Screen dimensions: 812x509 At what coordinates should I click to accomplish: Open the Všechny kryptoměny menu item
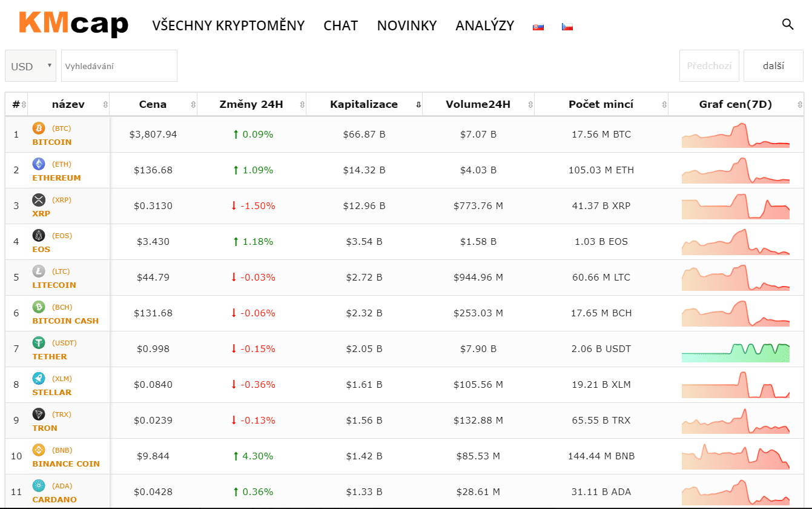coord(228,25)
